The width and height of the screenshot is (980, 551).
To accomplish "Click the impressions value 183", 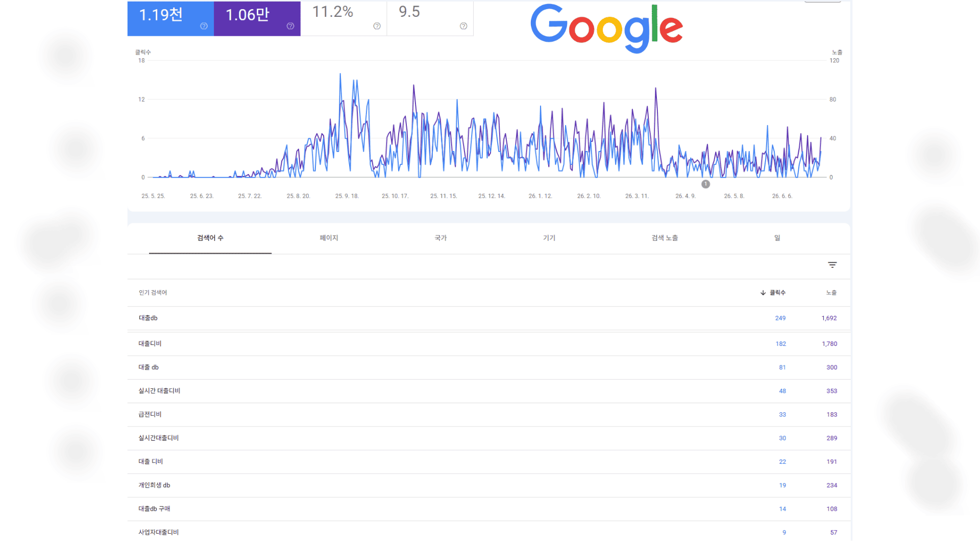I will (x=832, y=415).
